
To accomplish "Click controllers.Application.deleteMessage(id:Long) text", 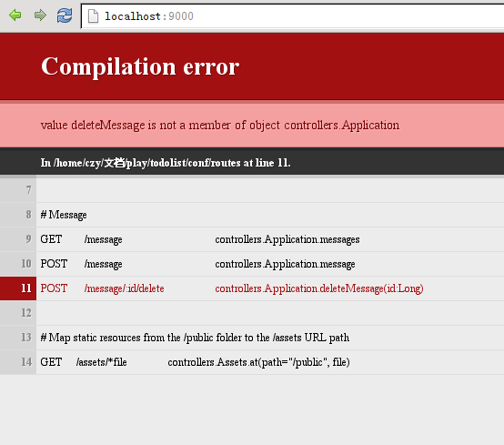I will [x=319, y=288].
